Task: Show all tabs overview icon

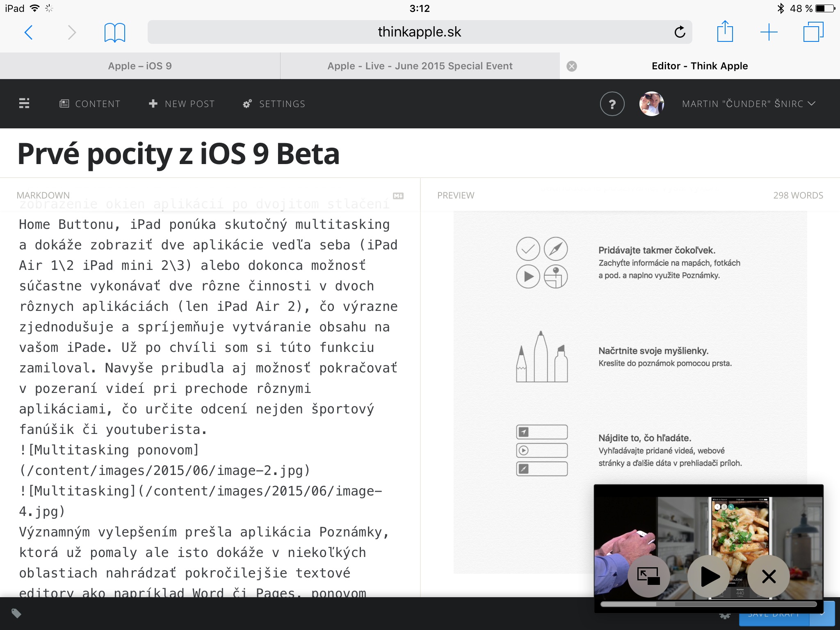Action: 813,32
